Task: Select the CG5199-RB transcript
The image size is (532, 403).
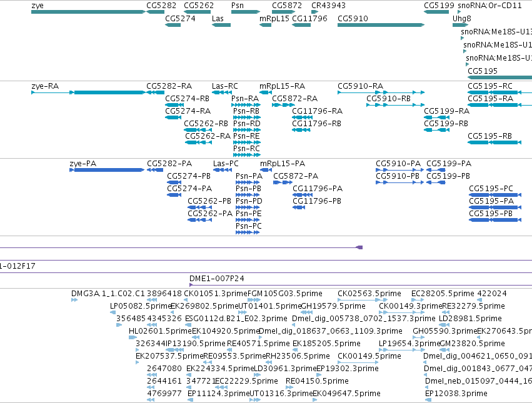Action: (x=436, y=130)
